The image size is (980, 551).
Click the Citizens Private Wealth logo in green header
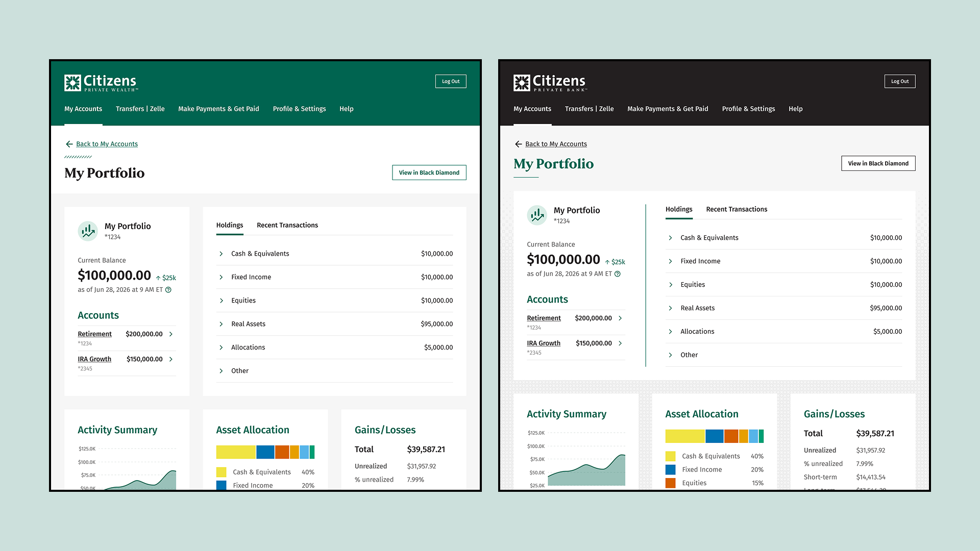pyautogui.click(x=101, y=83)
